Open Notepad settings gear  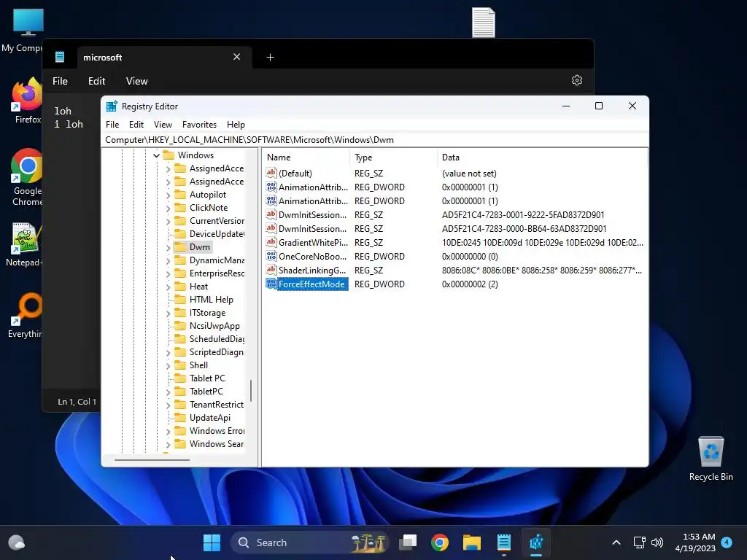(x=577, y=80)
